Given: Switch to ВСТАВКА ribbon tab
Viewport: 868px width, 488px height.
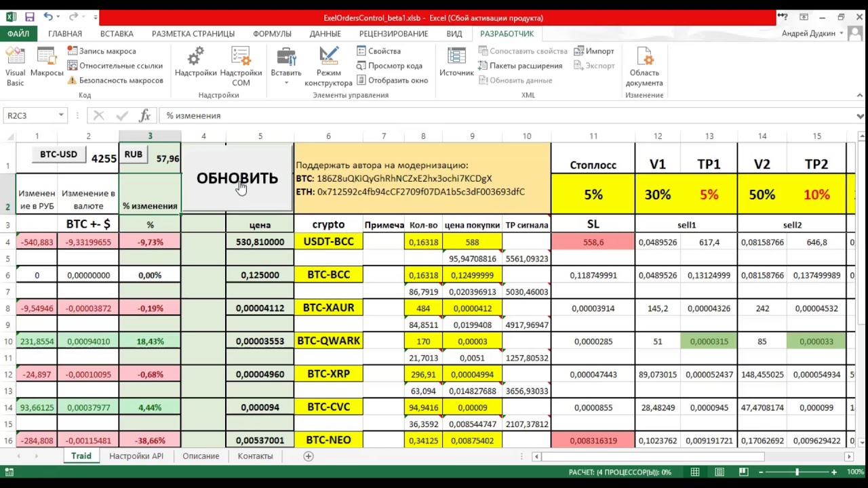Looking at the screenshot, I should pos(117,33).
